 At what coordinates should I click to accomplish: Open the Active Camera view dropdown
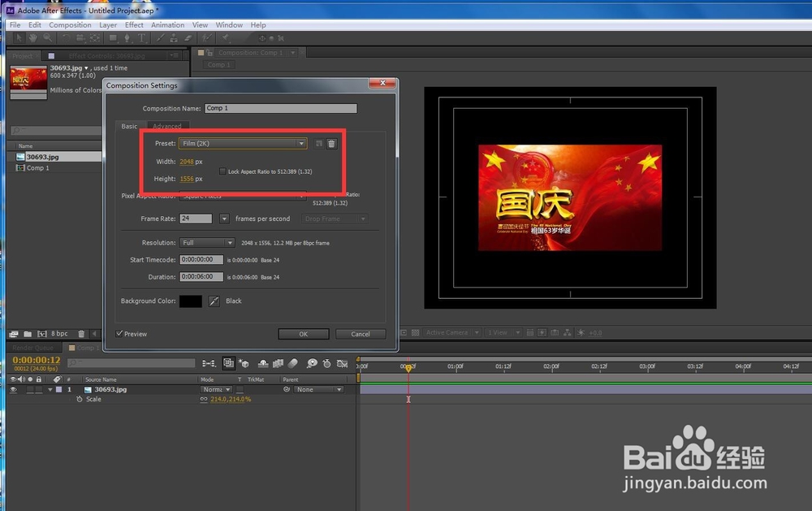(x=452, y=333)
